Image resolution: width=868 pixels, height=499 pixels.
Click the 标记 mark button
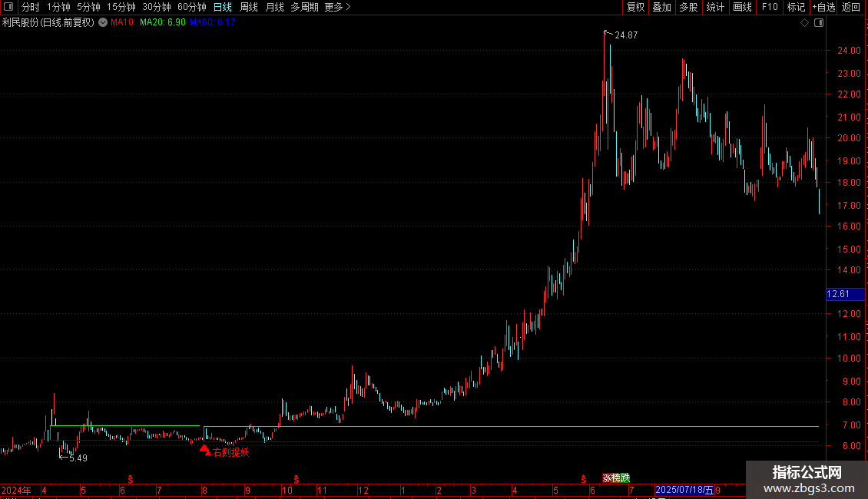pyautogui.click(x=796, y=7)
